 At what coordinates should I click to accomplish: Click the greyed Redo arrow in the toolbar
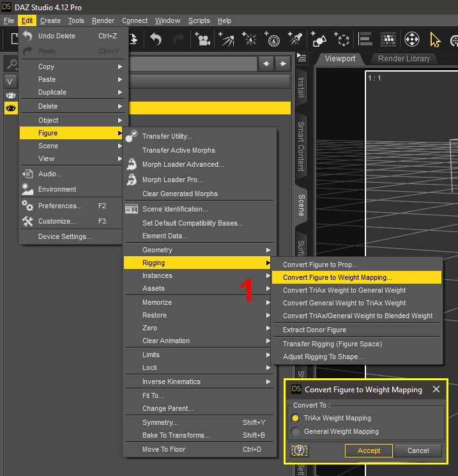(x=179, y=40)
